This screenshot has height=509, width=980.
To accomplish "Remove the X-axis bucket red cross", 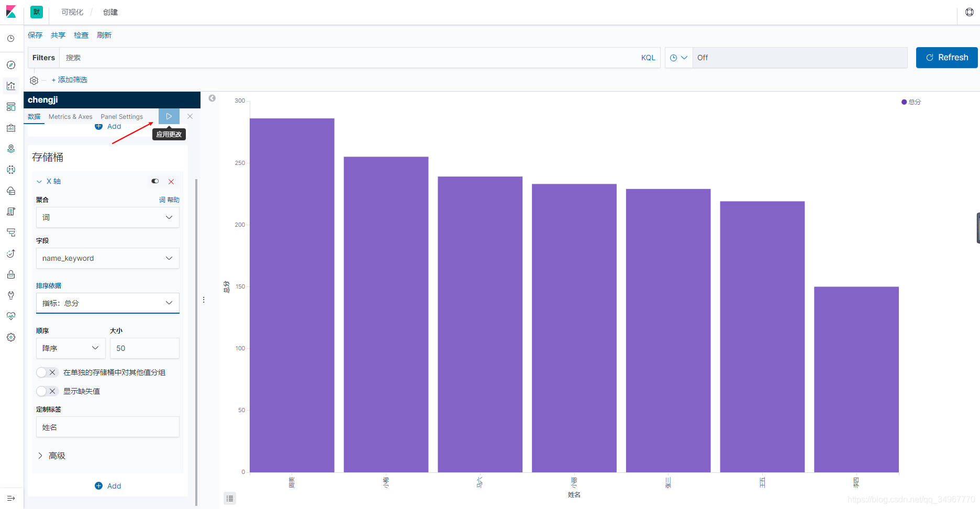I will [171, 181].
